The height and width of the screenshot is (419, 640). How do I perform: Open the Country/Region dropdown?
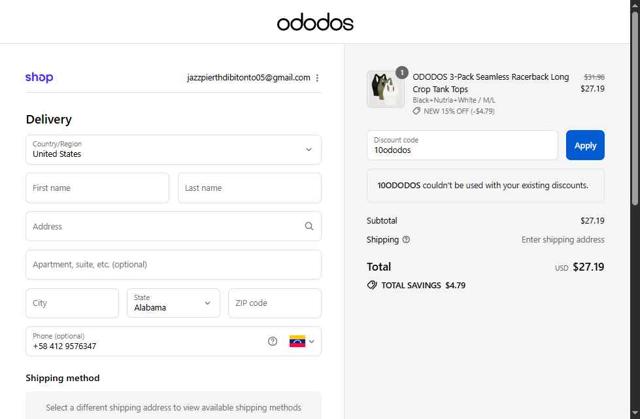(173, 150)
